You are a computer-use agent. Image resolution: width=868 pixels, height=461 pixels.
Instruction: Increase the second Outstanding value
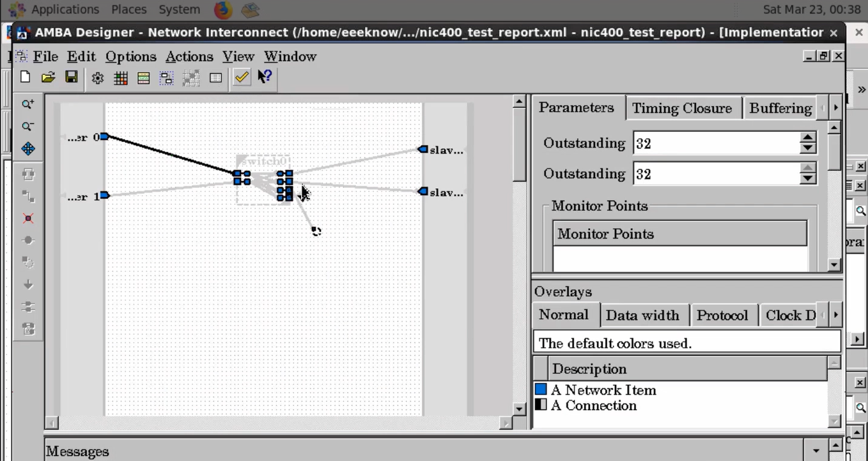808,169
